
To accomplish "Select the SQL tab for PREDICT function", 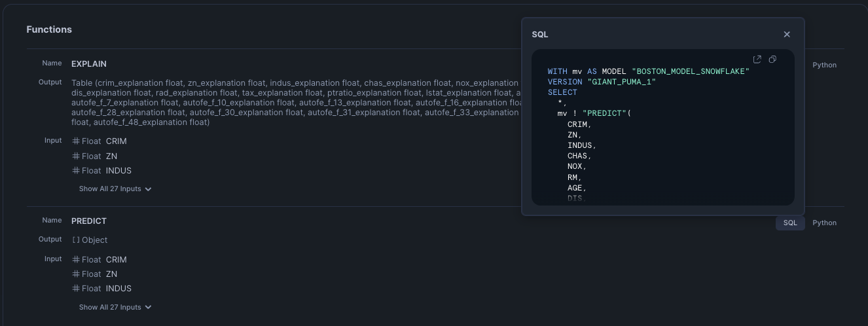I will point(790,223).
